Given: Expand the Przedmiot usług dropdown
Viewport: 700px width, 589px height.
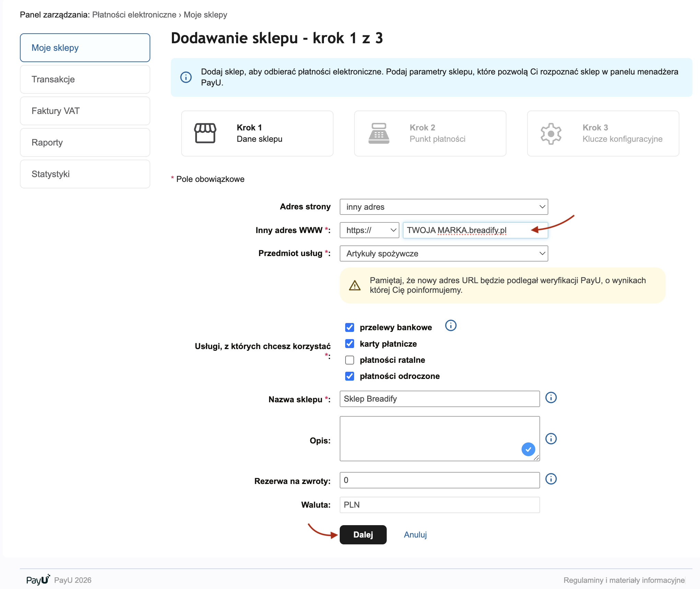Looking at the screenshot, I should 444,254.
